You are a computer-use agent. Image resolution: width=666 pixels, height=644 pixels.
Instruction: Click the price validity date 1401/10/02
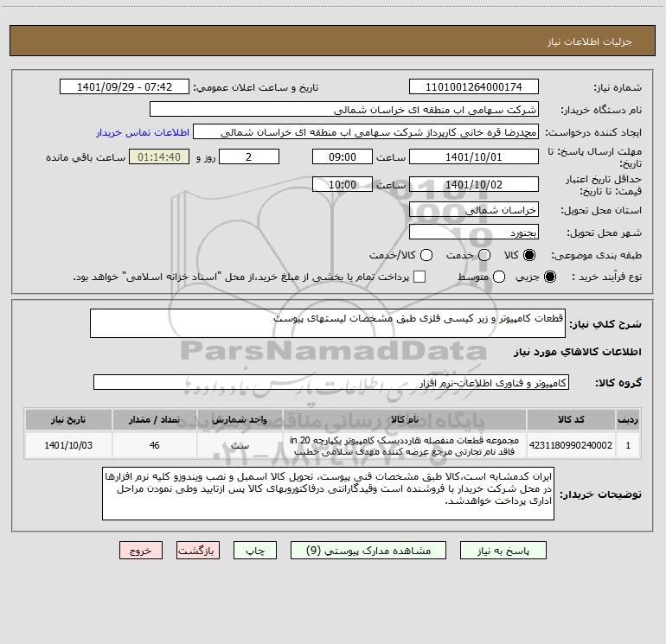coord(474,185)
